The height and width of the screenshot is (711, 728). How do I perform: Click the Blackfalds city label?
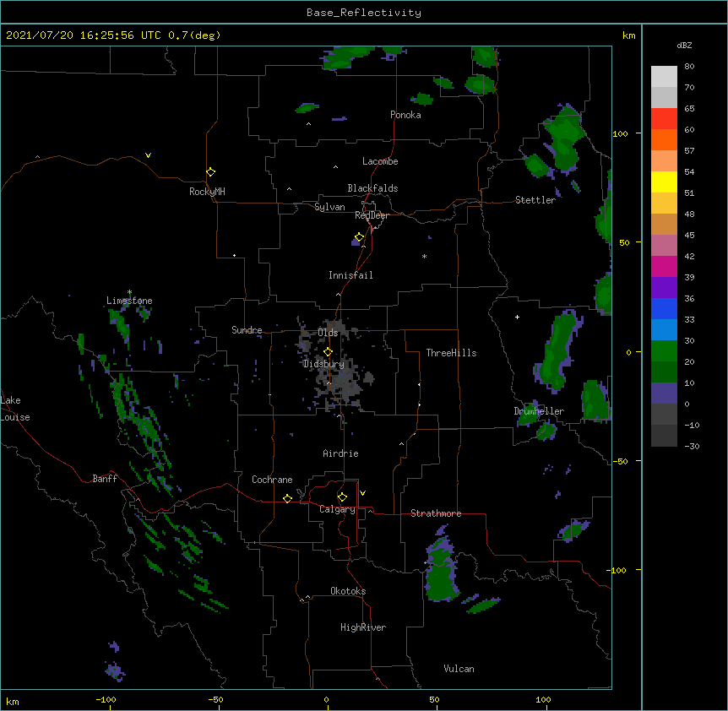pyautogui.click(x=372, y=188)
